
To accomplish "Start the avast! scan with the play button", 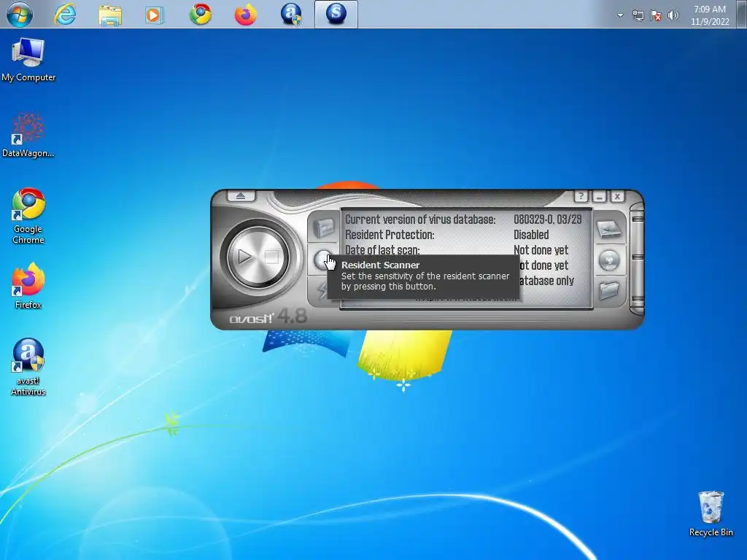I will click(245, 257).
